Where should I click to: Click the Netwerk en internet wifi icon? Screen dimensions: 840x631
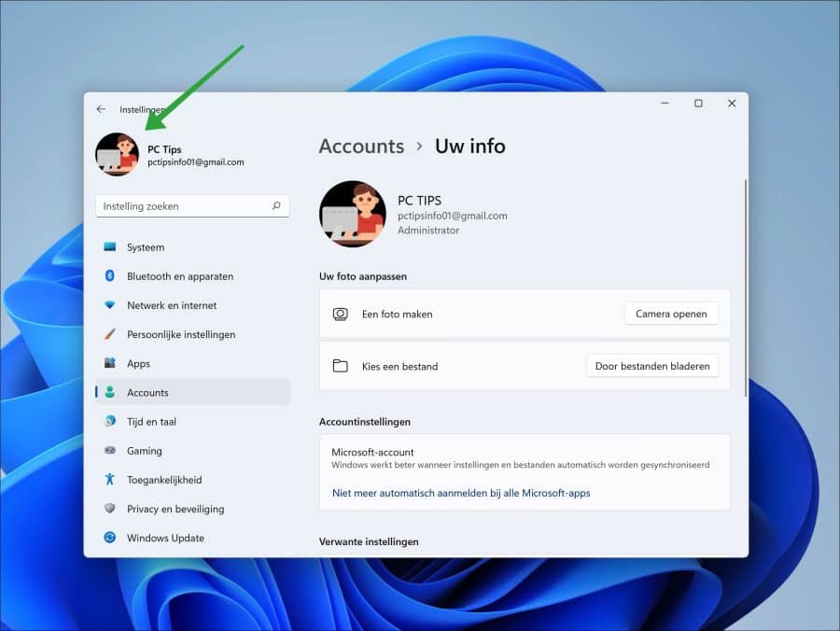[110, 305]
